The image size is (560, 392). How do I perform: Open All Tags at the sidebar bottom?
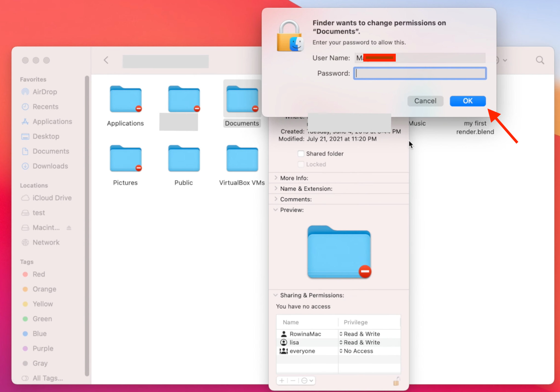(48, 378)
